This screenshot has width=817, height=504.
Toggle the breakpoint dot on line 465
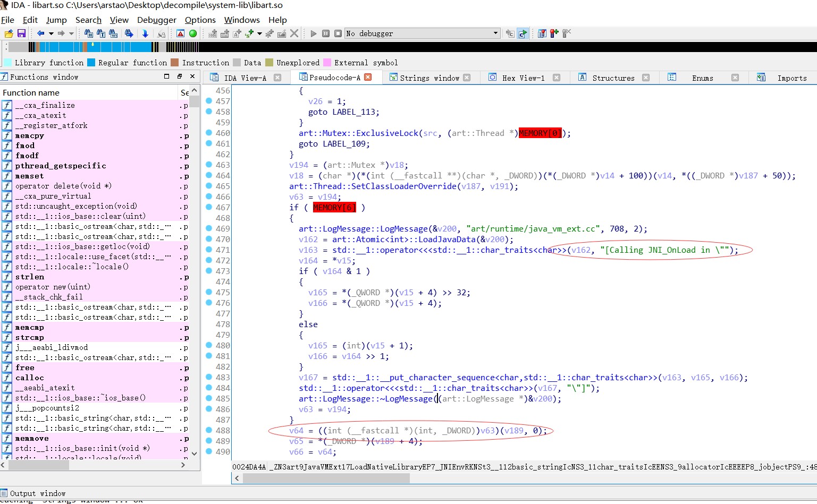point(209,186)
